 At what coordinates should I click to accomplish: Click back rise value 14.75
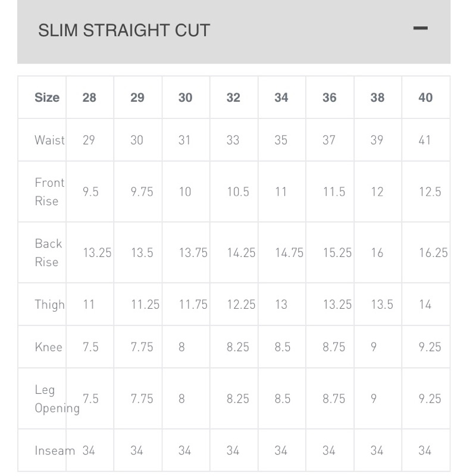[289, 253]
